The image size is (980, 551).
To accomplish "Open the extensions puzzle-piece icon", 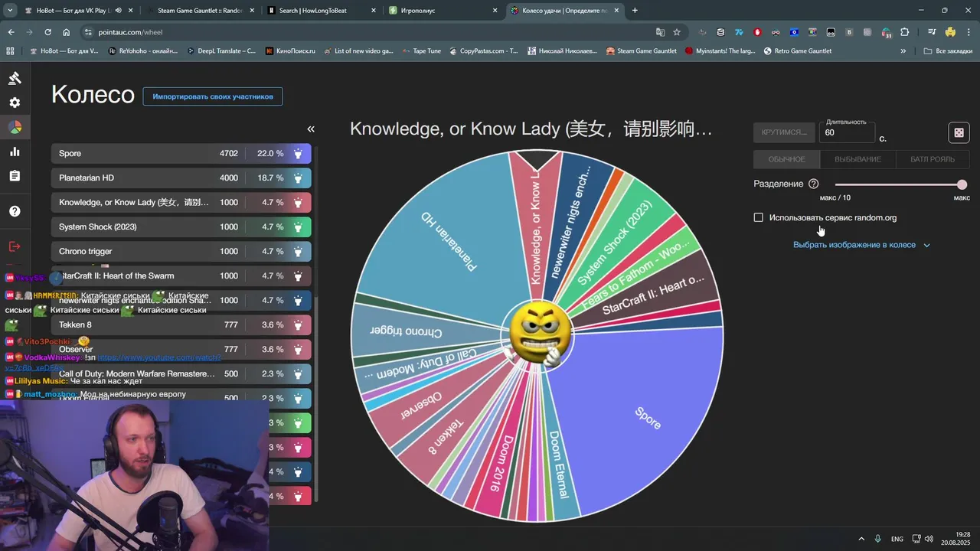I will pyautogui.click(x=905, y=32).
